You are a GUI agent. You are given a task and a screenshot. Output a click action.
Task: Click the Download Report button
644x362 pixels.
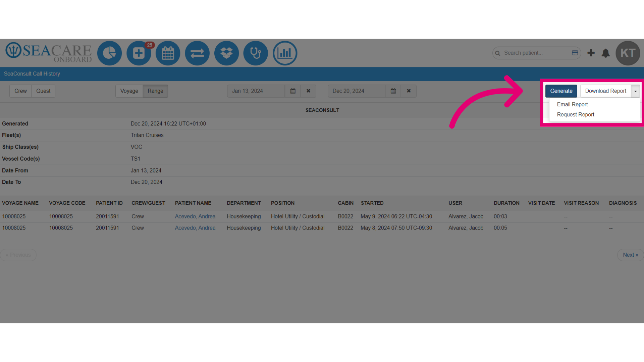pos(605,91)
